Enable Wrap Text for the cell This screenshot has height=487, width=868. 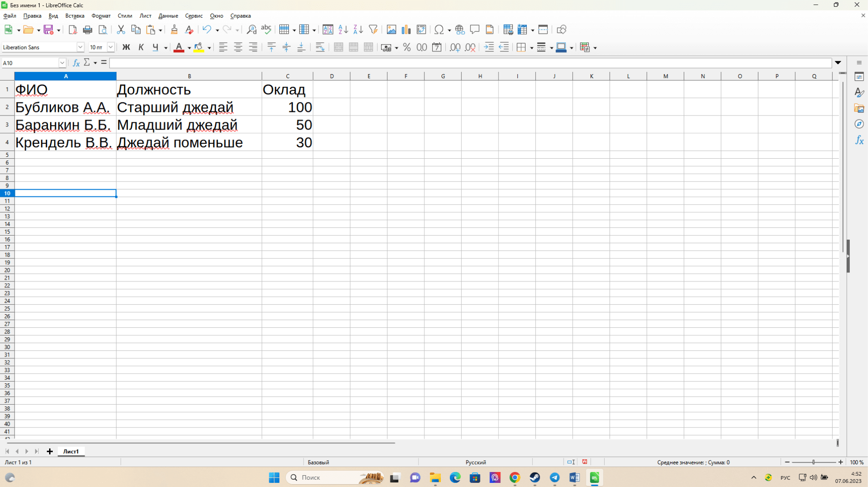pyautogui.click(x=320, y=47)
